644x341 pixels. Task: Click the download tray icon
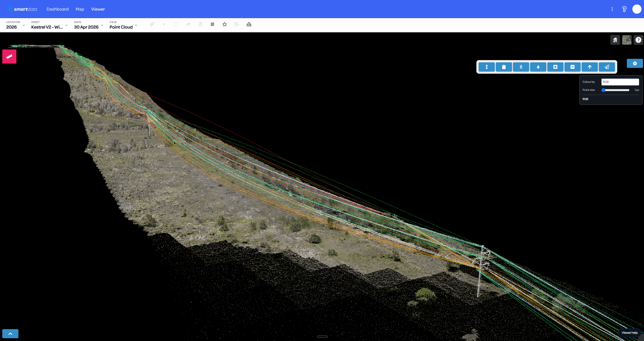tap(249, 24)
